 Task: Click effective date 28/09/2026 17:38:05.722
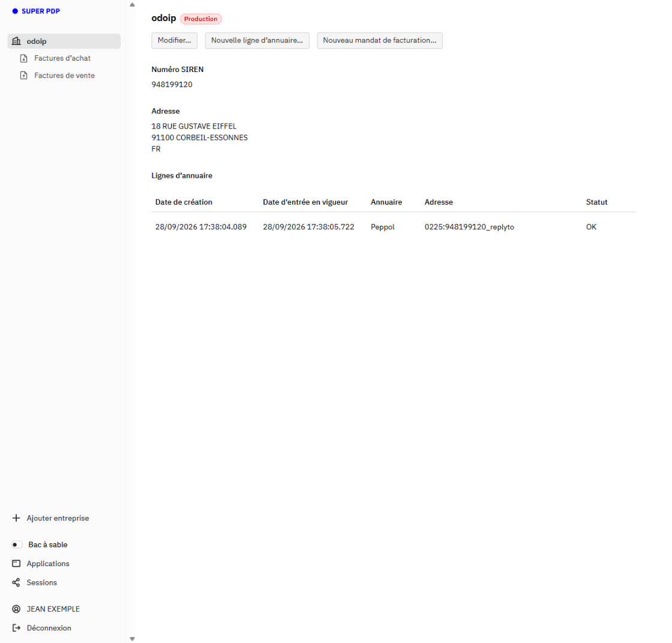coord(308,227)
